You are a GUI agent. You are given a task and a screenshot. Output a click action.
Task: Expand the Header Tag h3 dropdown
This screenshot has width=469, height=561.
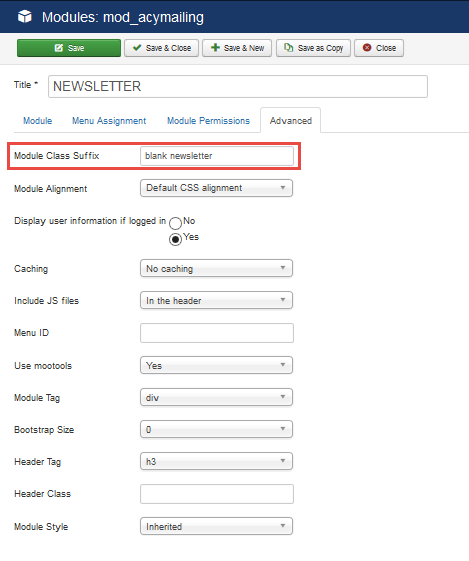(x=216, y=461)
